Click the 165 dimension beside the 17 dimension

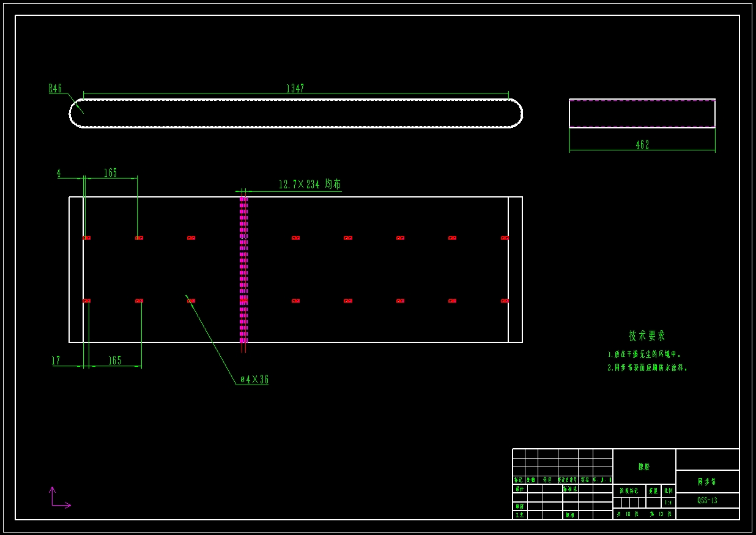point(115,361)
